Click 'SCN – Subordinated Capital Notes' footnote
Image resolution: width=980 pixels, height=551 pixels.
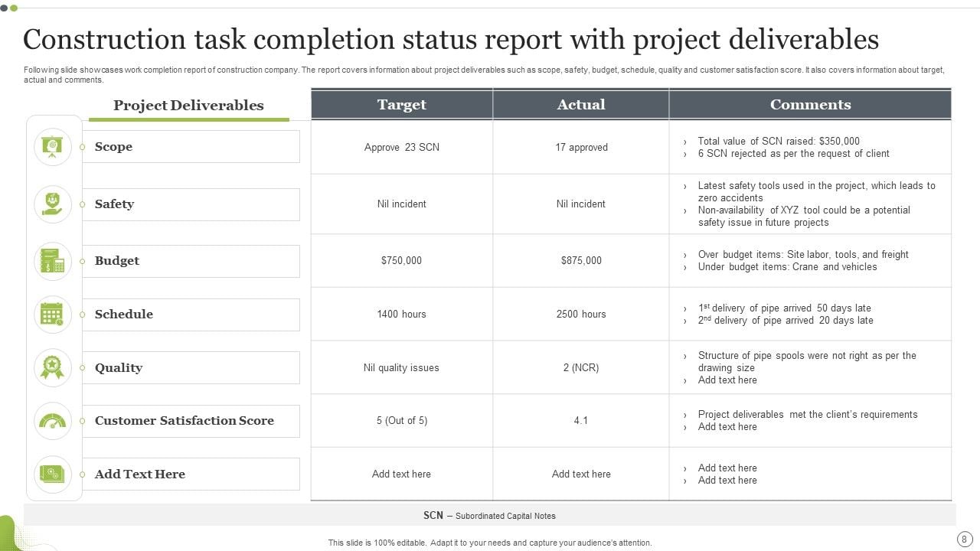[489, 515]
